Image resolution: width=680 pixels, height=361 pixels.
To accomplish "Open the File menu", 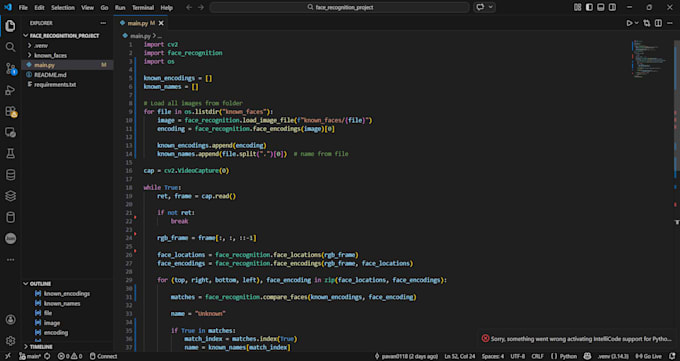I will [23, 7].
